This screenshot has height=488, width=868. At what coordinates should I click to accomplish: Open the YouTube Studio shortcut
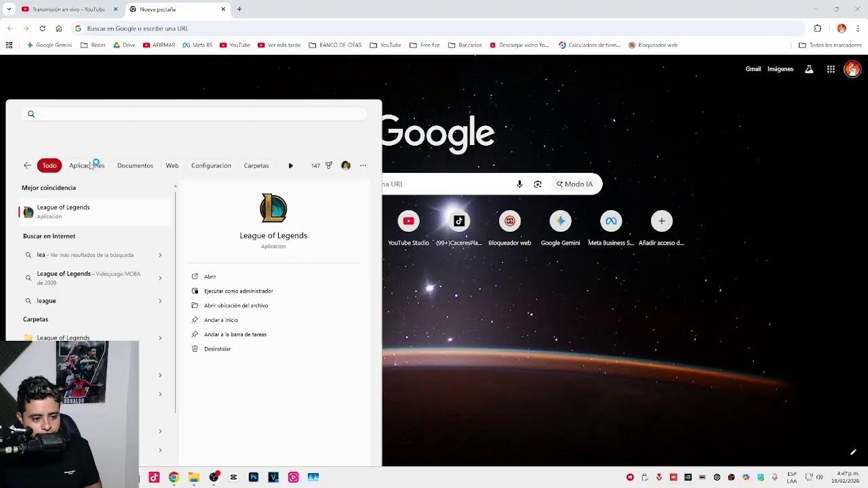pos(408,221)
